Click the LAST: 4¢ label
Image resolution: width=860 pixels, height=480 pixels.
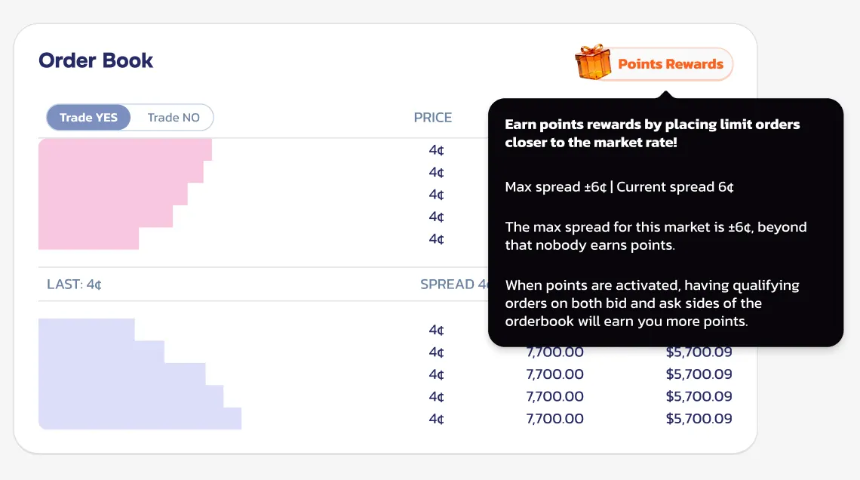tap(74, 284)
